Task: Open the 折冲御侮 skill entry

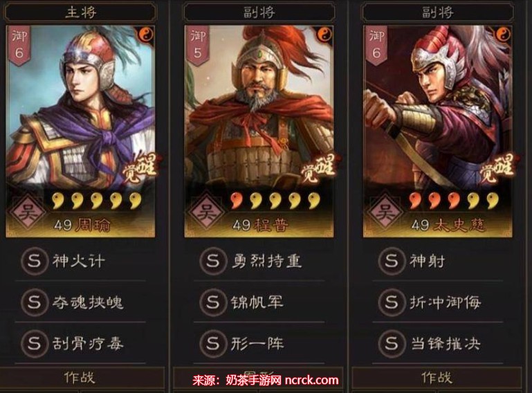Action: coord(438,302)
